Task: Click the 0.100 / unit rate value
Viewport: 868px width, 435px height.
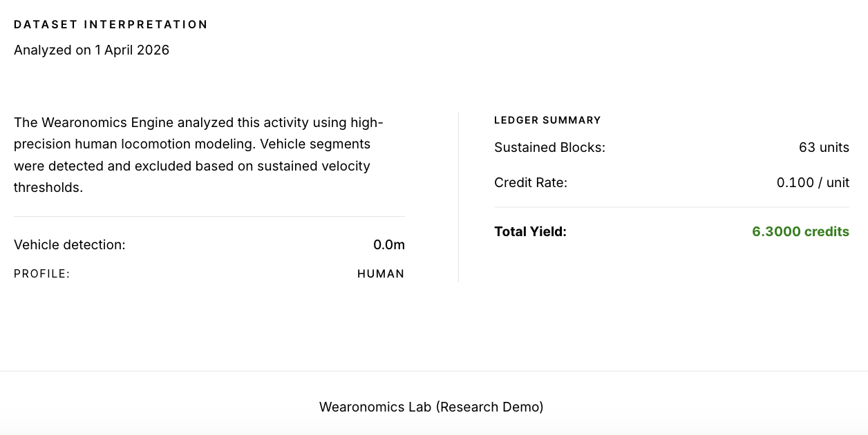Action: pos(813,183)
